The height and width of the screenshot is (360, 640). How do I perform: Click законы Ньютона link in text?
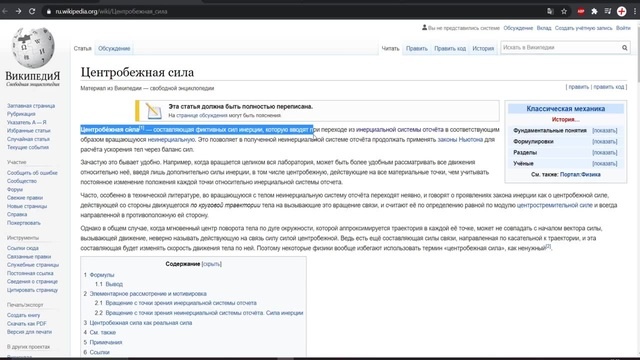tap(460, 140)
